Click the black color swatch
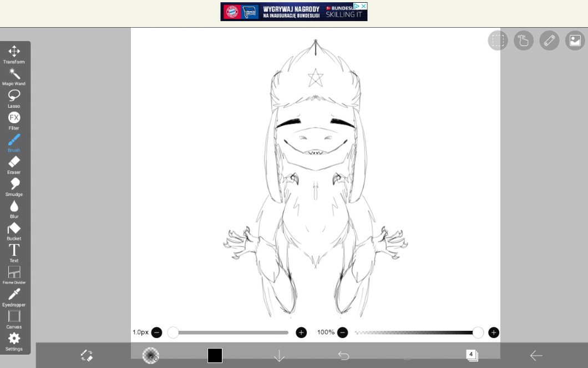Image resolution: width=588 pixels, height=368 pixels. click(215, 355)
